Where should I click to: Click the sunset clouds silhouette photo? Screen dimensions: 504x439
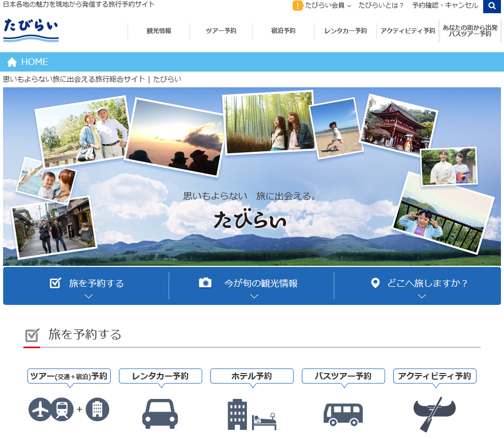tap(175, 138)
